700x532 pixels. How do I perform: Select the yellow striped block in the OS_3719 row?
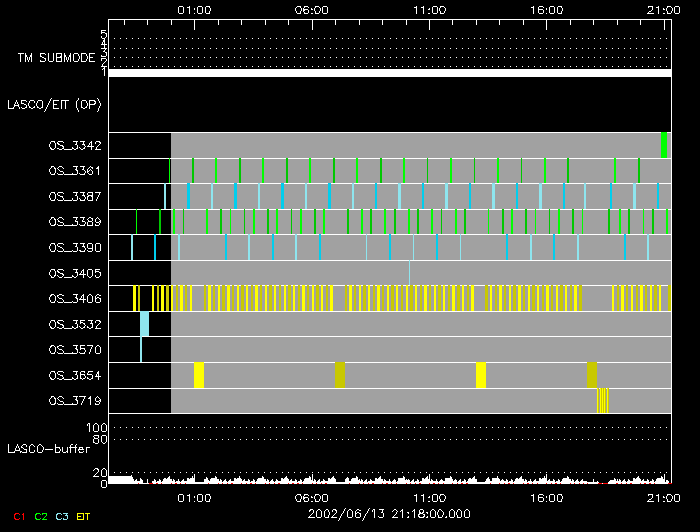[602, 401]
